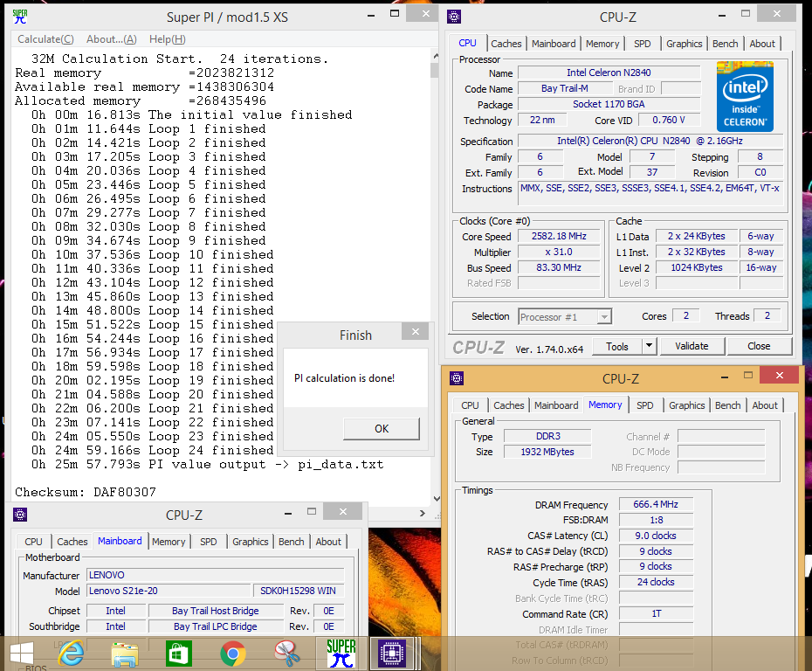This screenshot has width=812, height=671.
Task: Click the Windows Start button
Action: [x=21, y=654]
